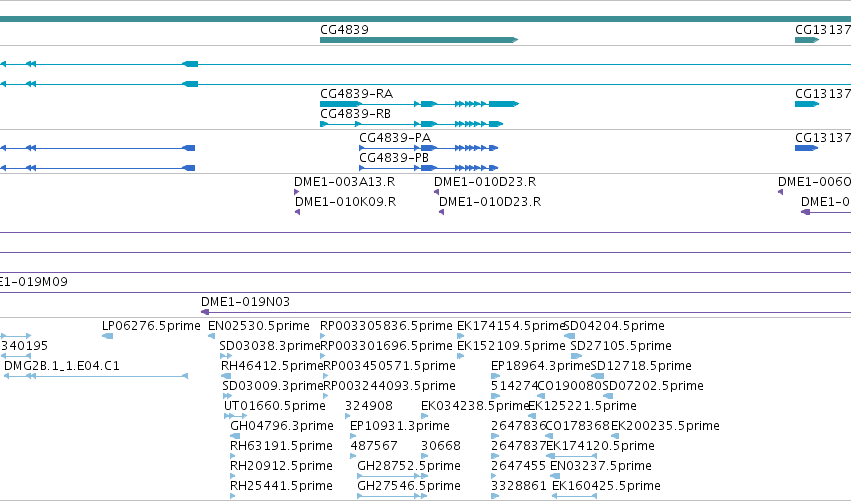Click the DME1-019N03 purple clone line
The width and height of the screenshot is (851, 501).
[526, 312]
